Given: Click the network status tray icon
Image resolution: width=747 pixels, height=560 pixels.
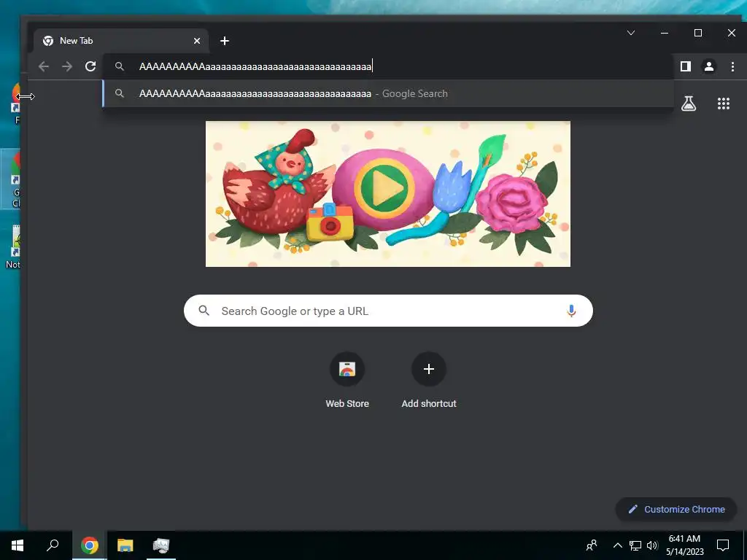Looking at the screenshot, I should coord(635,545).
